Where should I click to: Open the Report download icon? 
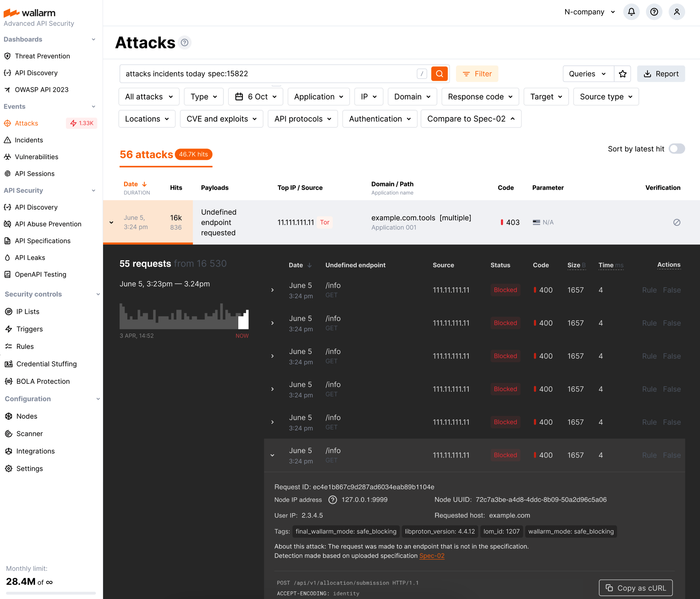(647, 74)
